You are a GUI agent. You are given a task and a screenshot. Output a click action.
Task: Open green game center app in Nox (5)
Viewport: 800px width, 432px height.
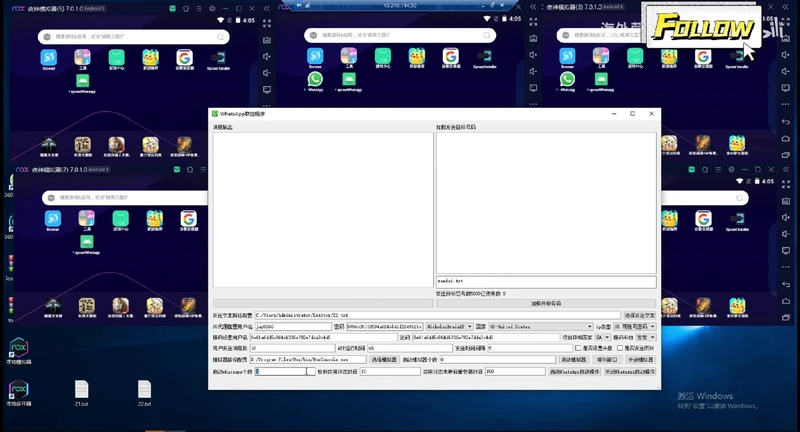click(116, 57)
